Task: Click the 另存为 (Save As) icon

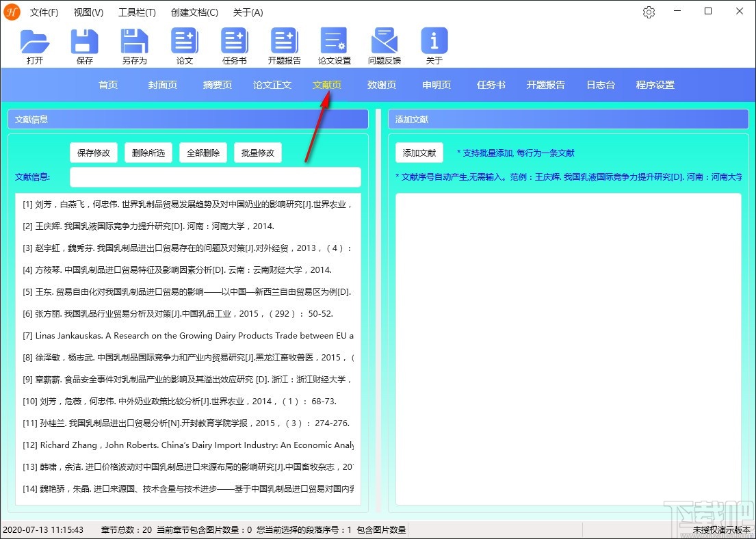Action: [x=134, y=44]
